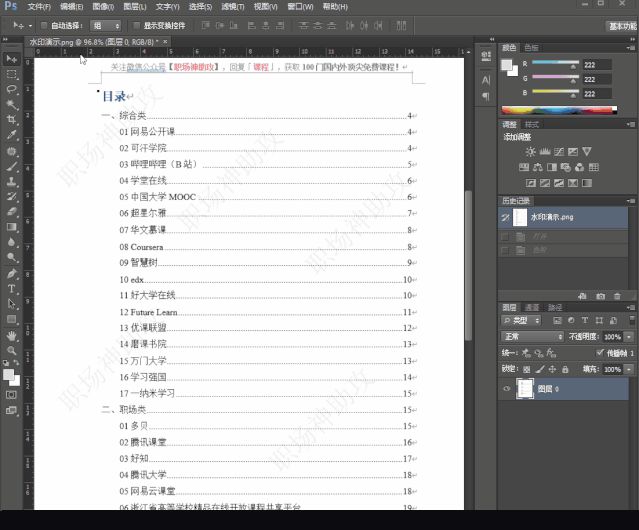The width and height of the screenshot is (639, 530).
Task: Toggle lock transparent pixels for the layer
Action: pyautogui.click(x=527, y=369)
